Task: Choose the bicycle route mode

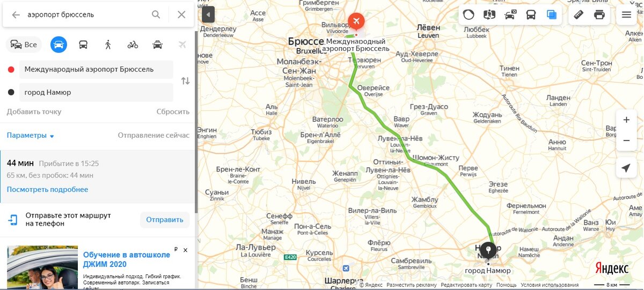Action: click(x=133, y=44)
